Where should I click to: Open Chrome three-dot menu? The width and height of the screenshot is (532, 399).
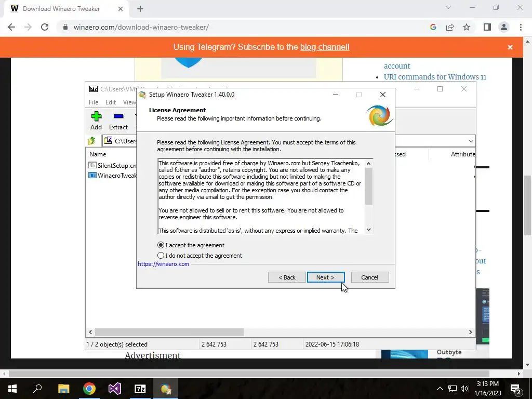pos(521,27)
